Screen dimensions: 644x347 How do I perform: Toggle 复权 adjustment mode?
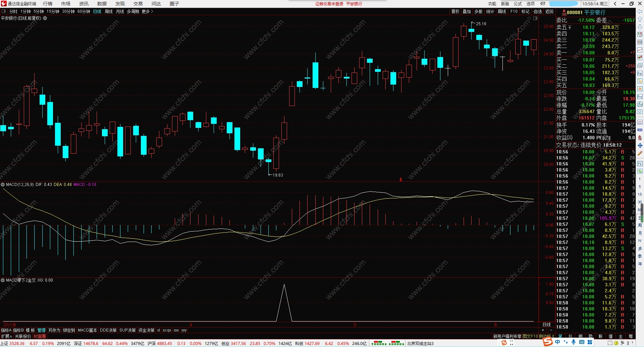pyautogui.click(x=455, y=11)
